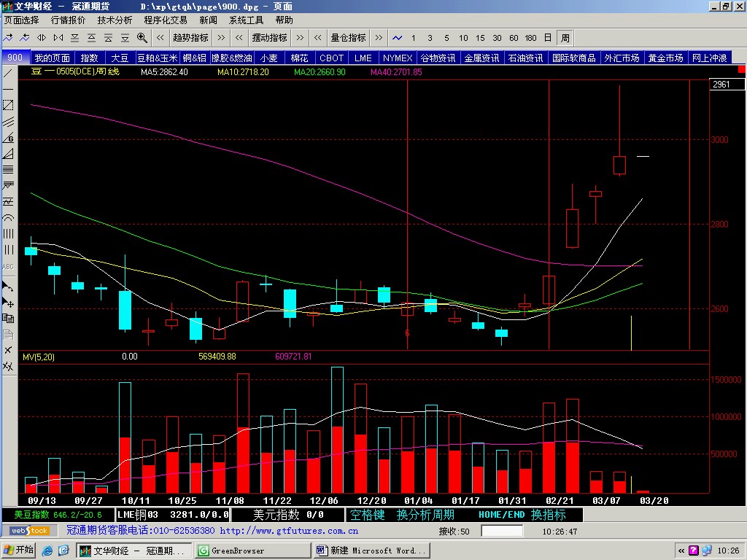This screenshot has height=560, width=747.
Task: Switch to daily 日 period
Action: coord(548,37)
